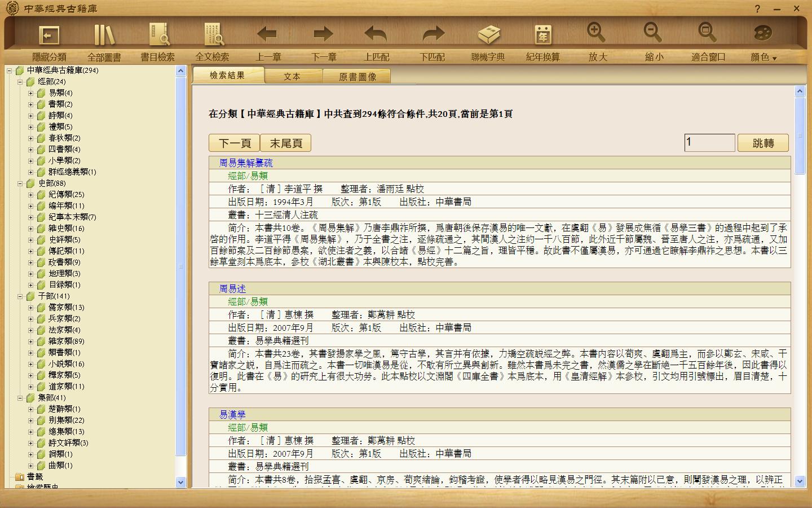Fit content using 適合窗口 icon
Viewport: 812px width, 508px height.
pyautogui.click(x=708, y=34)
